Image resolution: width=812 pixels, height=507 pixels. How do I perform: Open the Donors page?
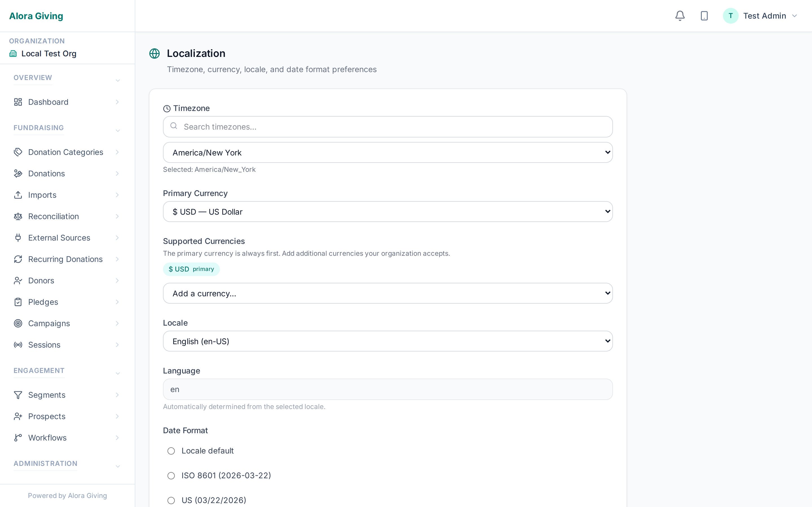(x=41, y=280)
